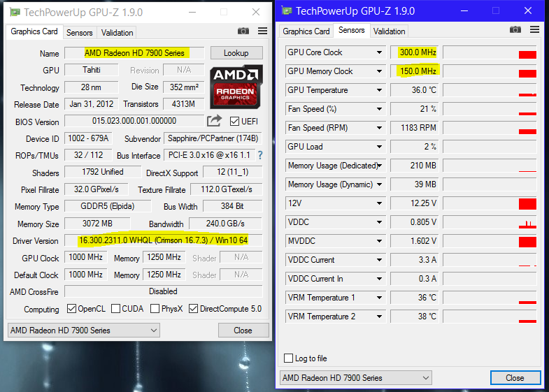Open the 12V sensor dropdown
This screenshot has width=549, height=392.
tap(379, 203)
